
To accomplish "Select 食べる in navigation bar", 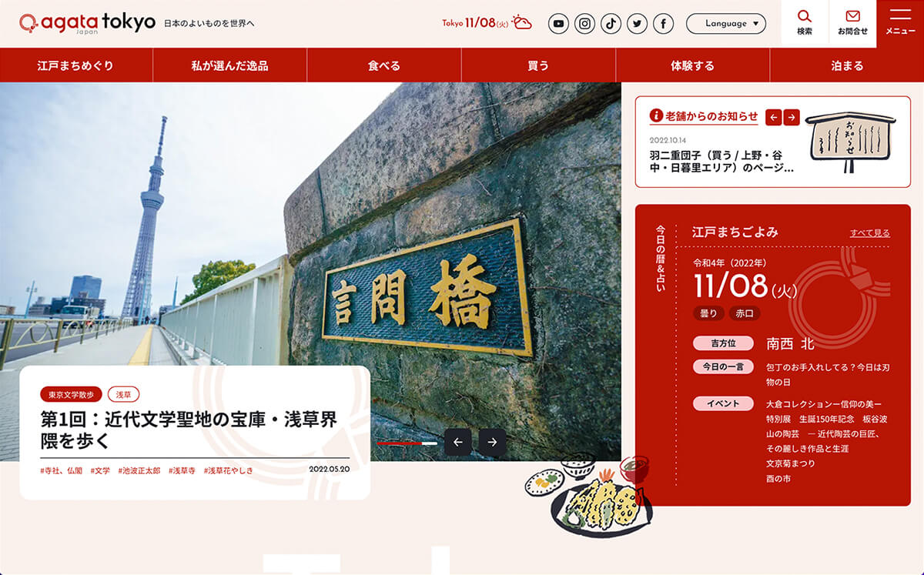I will click(383, 65).
